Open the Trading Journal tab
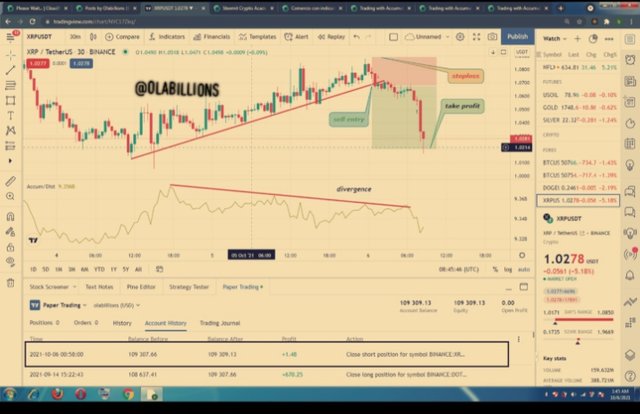 coord(220,323)
